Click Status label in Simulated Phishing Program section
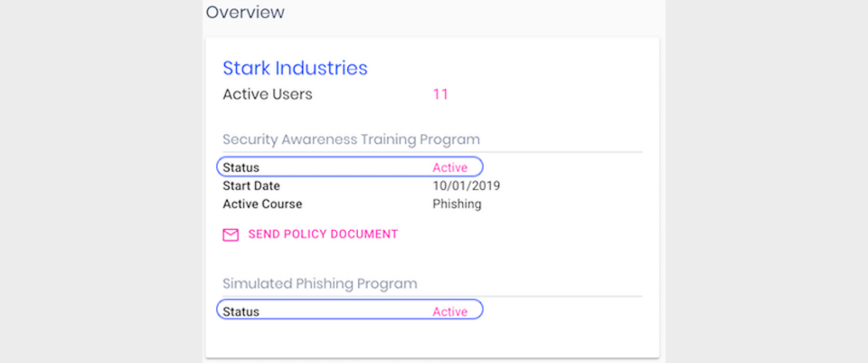Screen dimensions: 868x363 coord(241,311)
